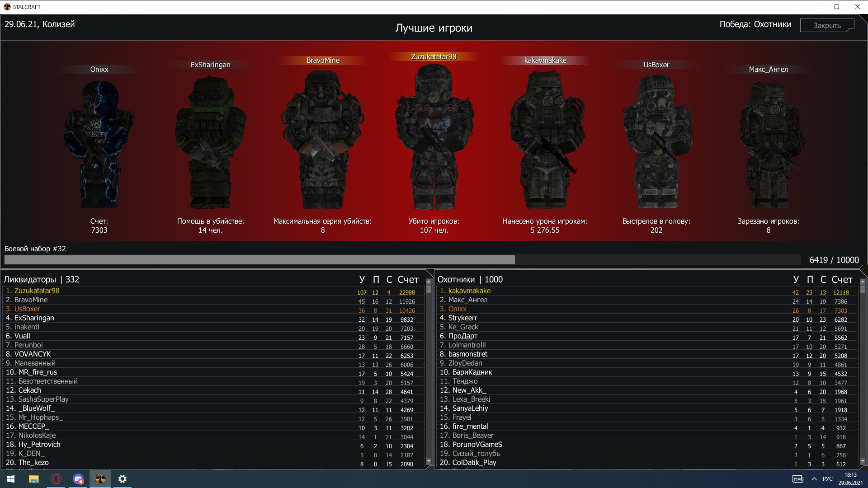This screenshot has width=868, height=488.
Task: Open File Explorer from taskbar
Action: pos(34,479)
